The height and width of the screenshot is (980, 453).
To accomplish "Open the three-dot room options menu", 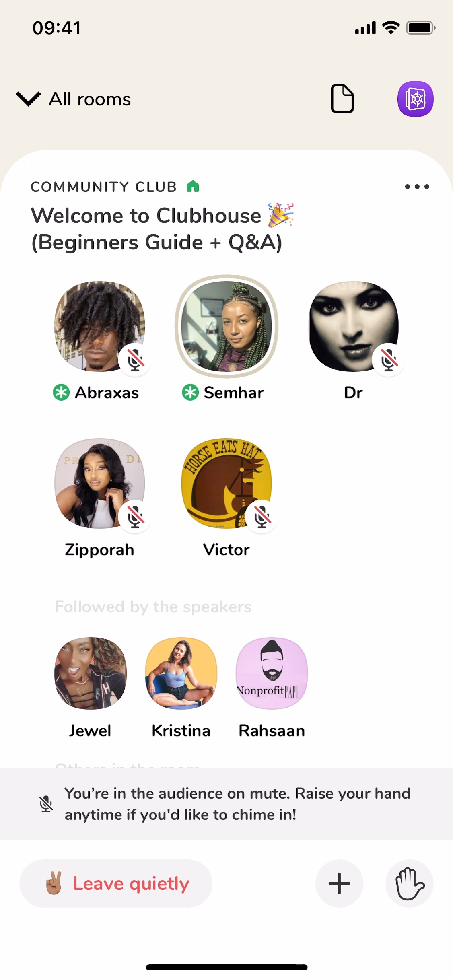I will [x=417, y=187].
